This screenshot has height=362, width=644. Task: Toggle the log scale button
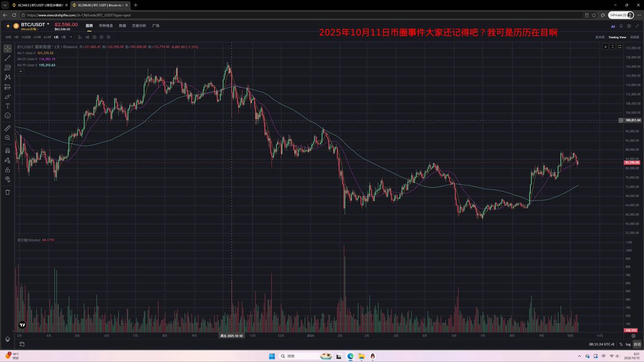[x=628, y=344]
